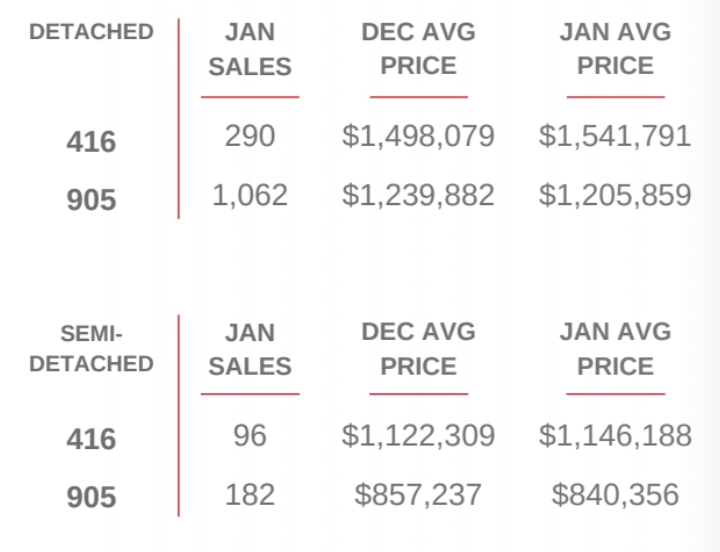Click the $857,237 December price
Viewport: 720px width, 552px height.
[x=418, y=494]
